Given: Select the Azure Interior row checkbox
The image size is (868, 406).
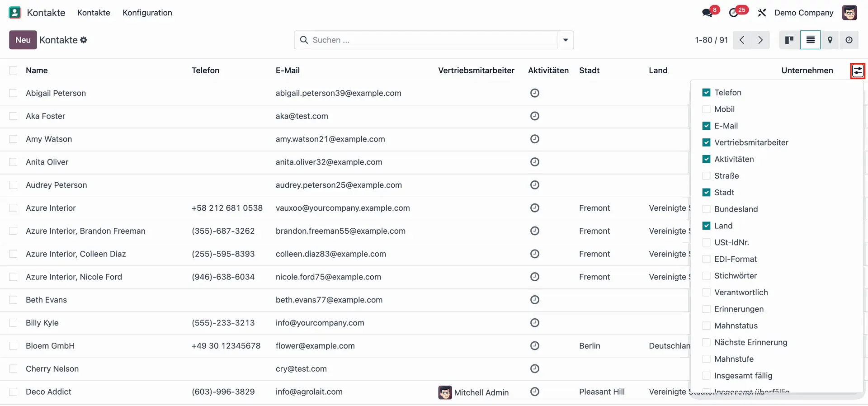Looking at the screenshot, I should pyautogui.click(x=14, y=208).
